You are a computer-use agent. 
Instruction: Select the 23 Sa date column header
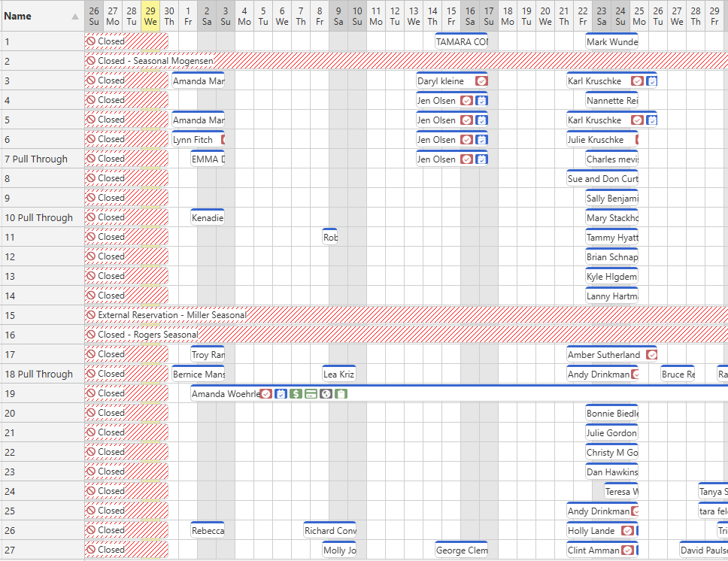point(602,16)
